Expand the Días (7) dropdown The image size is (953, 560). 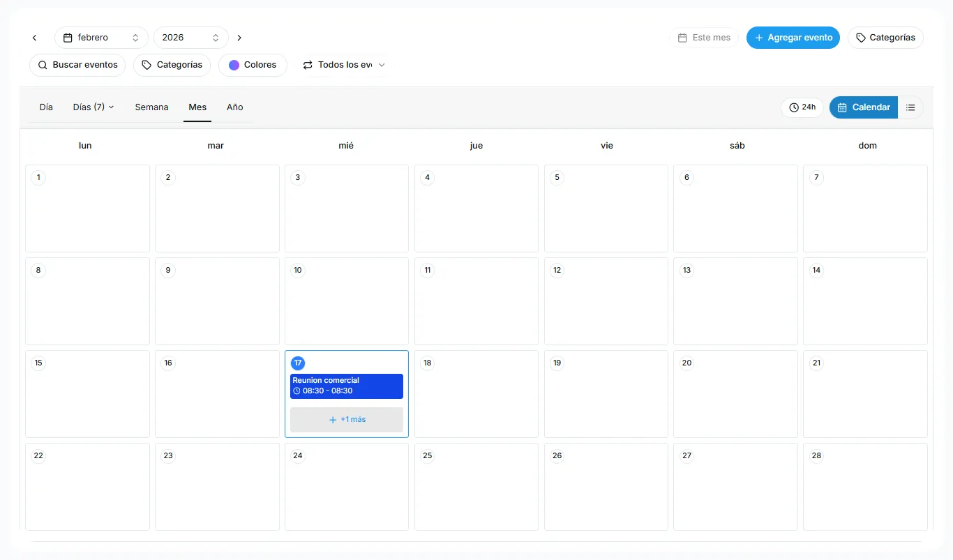tap(93, 107)
